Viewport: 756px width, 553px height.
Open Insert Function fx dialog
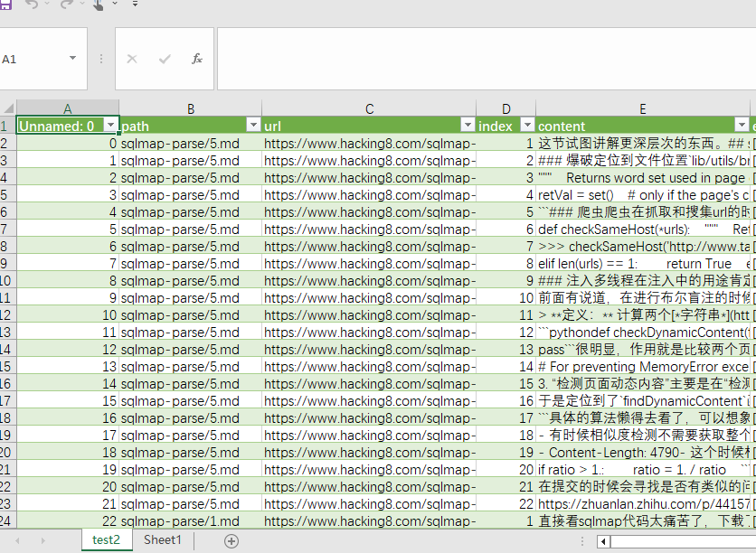pos(197,59)
